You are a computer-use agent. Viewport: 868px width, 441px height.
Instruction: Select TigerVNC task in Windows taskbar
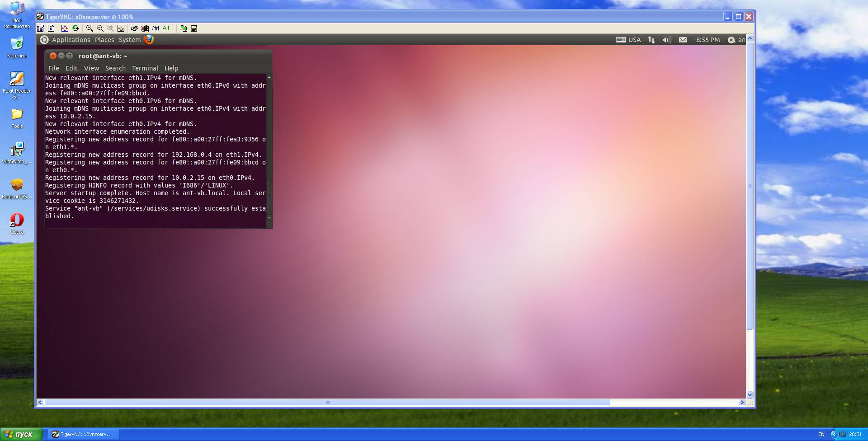coord(83,434)
